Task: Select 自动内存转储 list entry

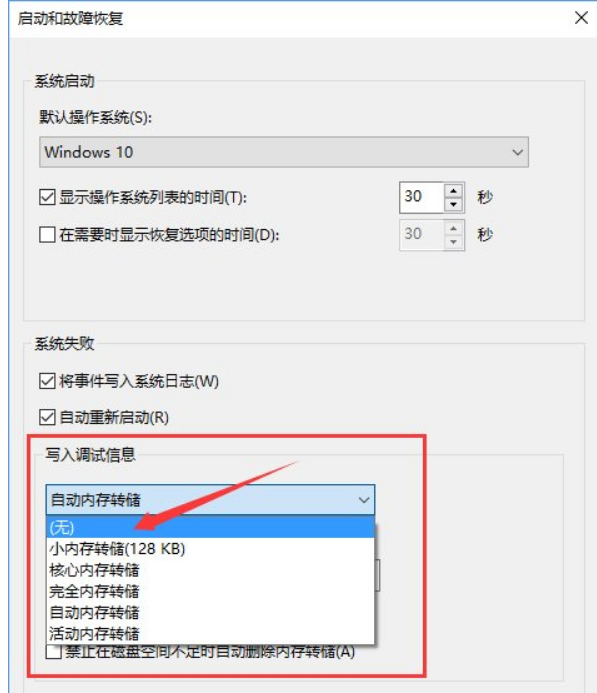Action: click(x=210, y=613)
